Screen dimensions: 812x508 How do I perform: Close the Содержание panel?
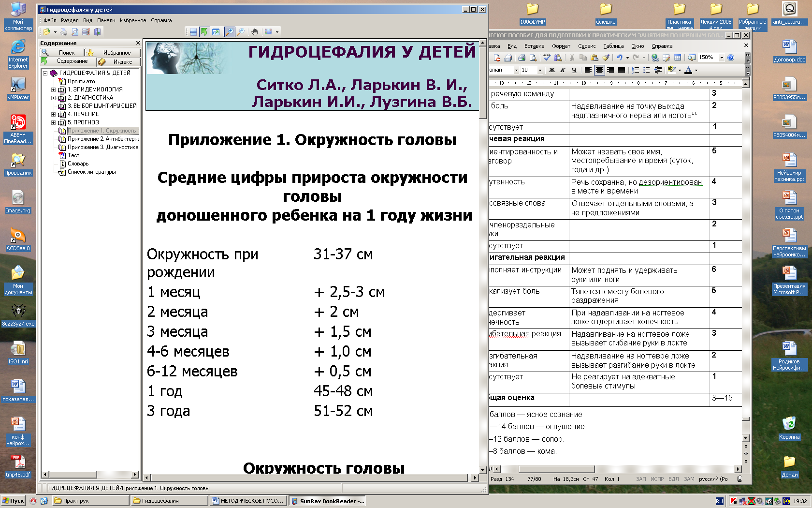[x=138, y=43]
